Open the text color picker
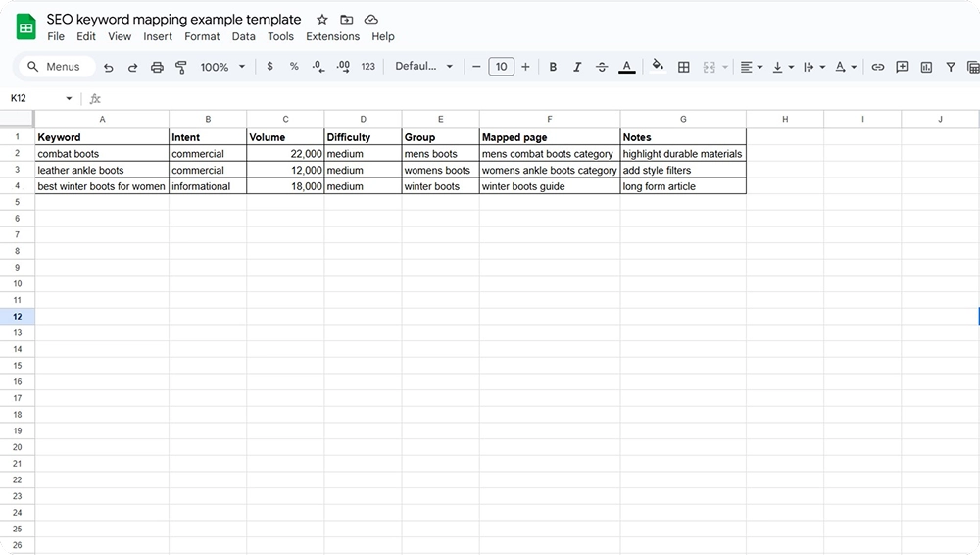Screen dimensions: 980x555 coord(627,67)
